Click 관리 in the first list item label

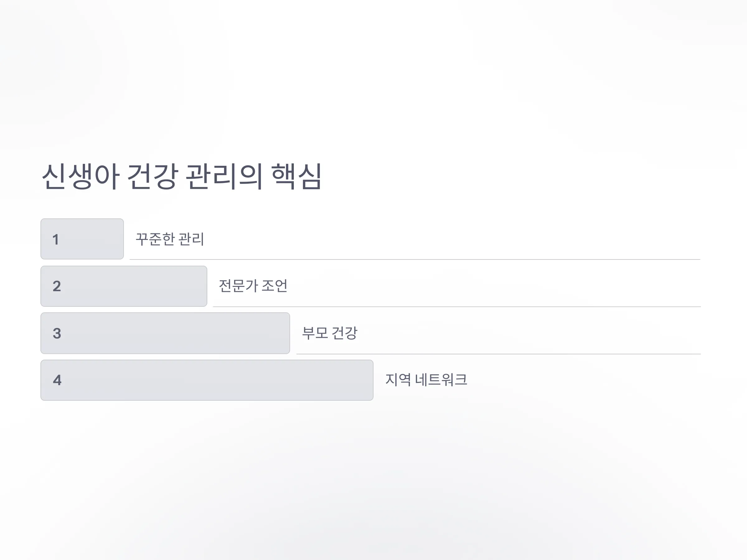[191, 239]
